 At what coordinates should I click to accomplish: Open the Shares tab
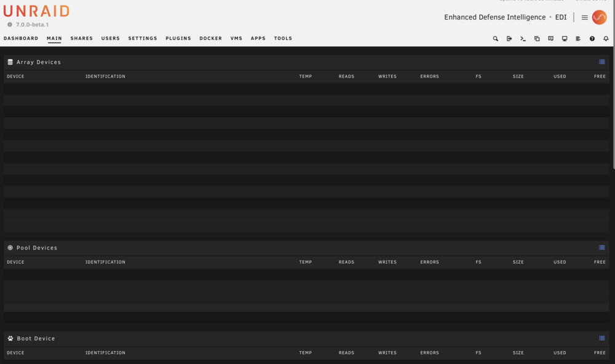coord(82,39)
